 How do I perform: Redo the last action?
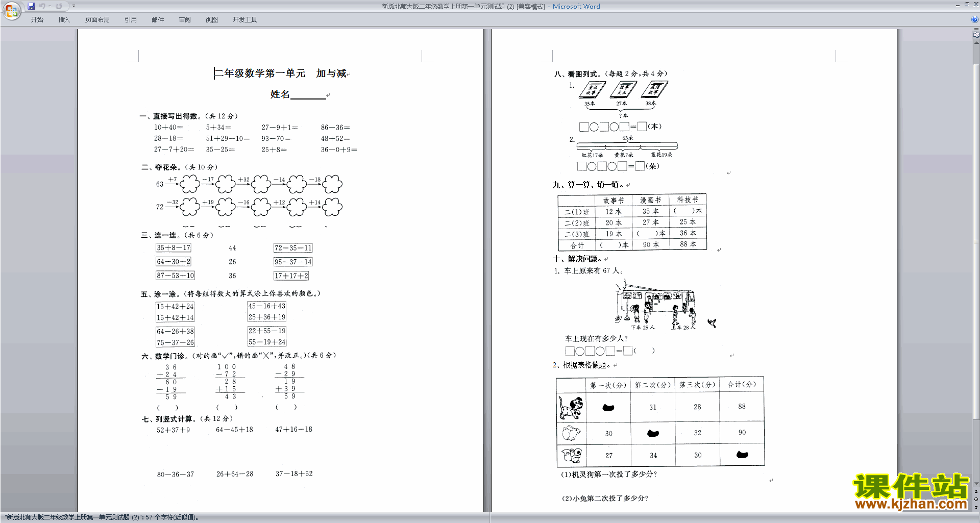pyautogui.click(x=59, y=6)
